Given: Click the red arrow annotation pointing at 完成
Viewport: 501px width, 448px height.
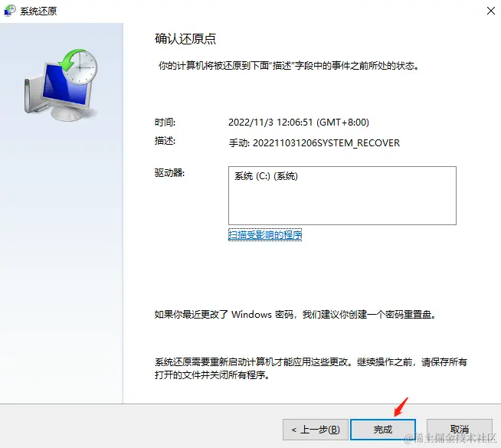Looking at the screenshot, I should [x=401, y=407].
